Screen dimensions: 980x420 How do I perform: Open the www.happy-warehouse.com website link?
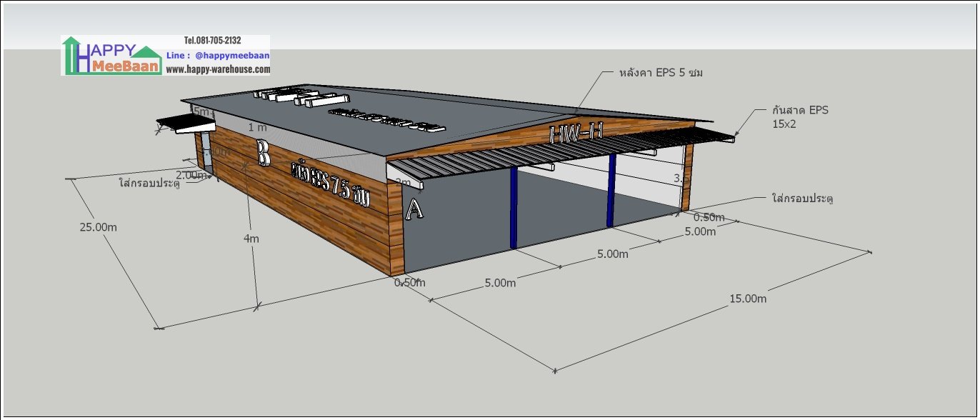point(218,69)
